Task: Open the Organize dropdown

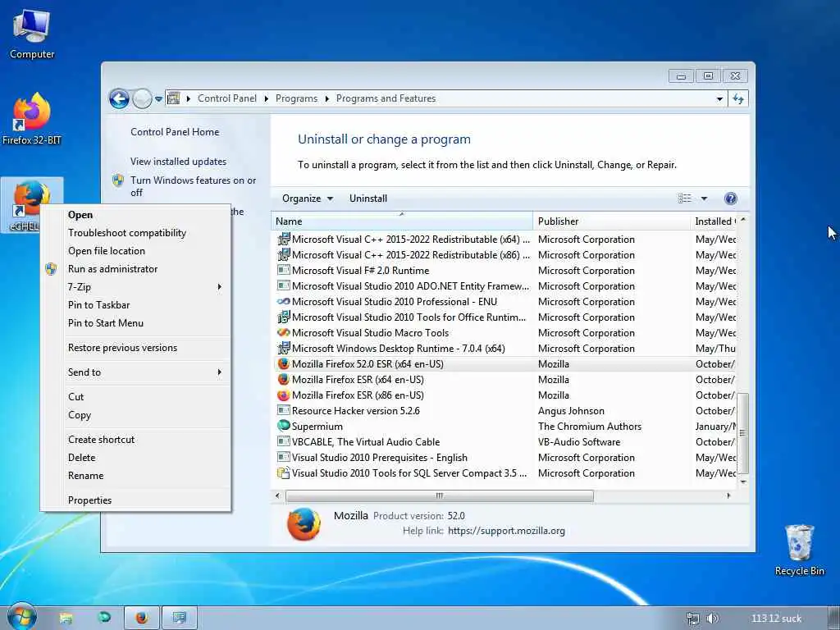Action: (308, 199)
